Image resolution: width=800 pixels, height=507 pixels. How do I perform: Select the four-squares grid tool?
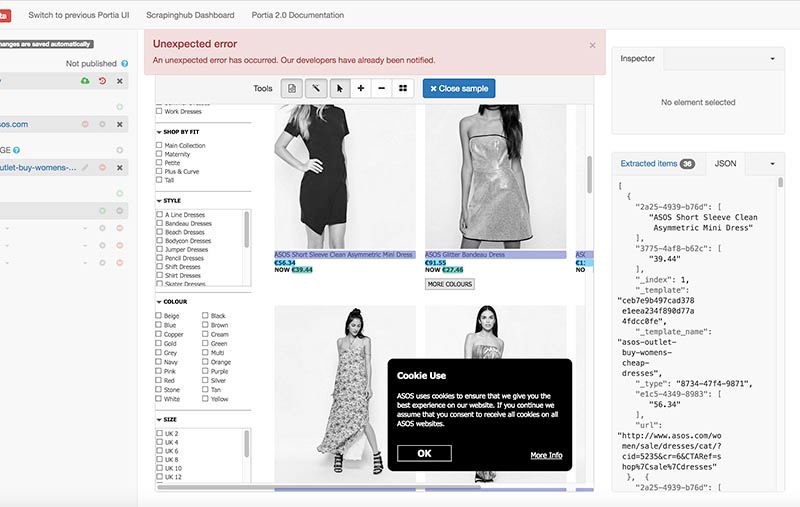click(403, 88)
